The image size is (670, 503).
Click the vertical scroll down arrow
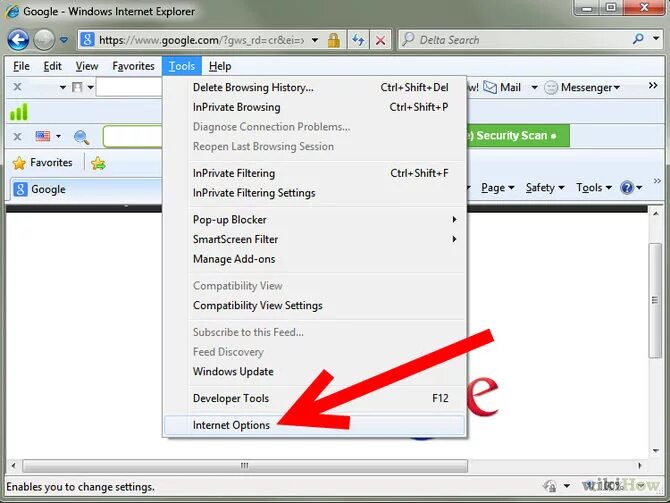coord(655,450)
